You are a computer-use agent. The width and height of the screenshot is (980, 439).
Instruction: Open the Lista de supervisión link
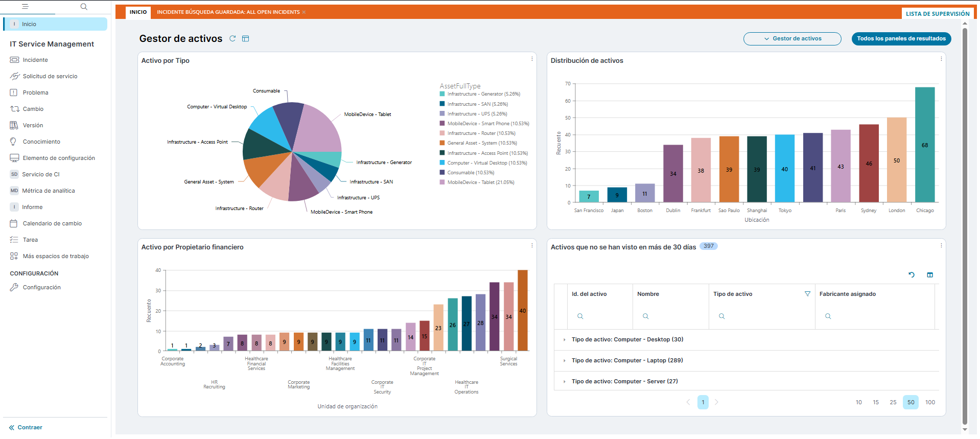point(937,14)
